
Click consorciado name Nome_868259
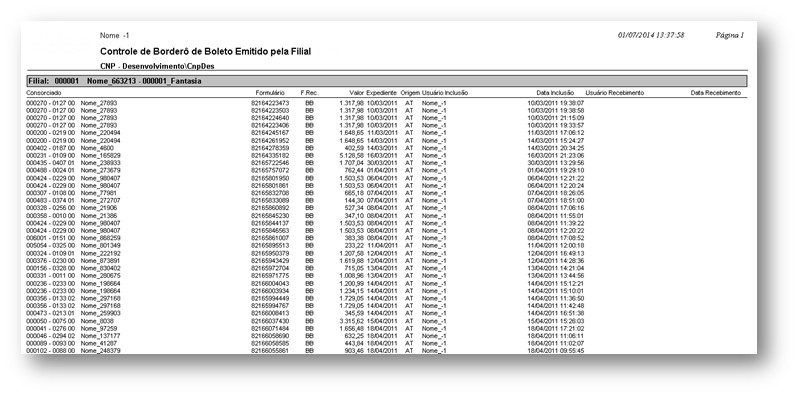click(x=100, y=238)
